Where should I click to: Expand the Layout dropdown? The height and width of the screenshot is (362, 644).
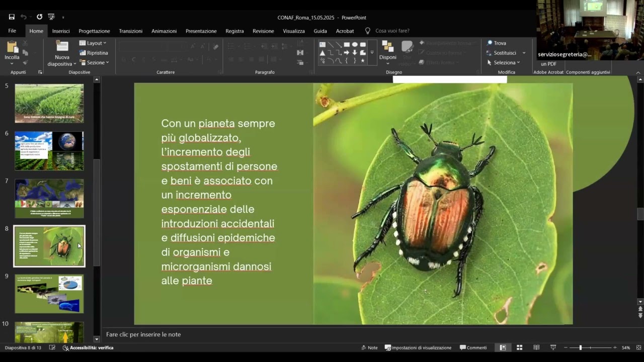[93, 43]
